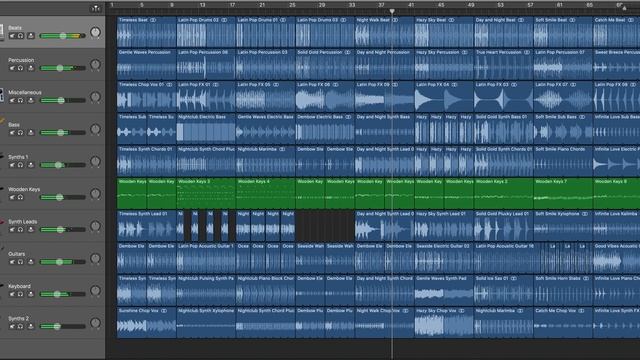
Task: Select the Sunshine Chop Vox region
Action: click(x=147, y=322)
